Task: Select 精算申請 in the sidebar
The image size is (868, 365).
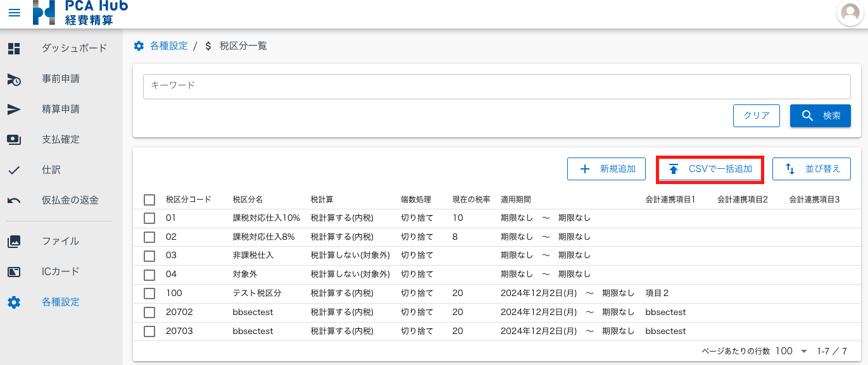Action: pyautogui.click(x=61, y=109)
